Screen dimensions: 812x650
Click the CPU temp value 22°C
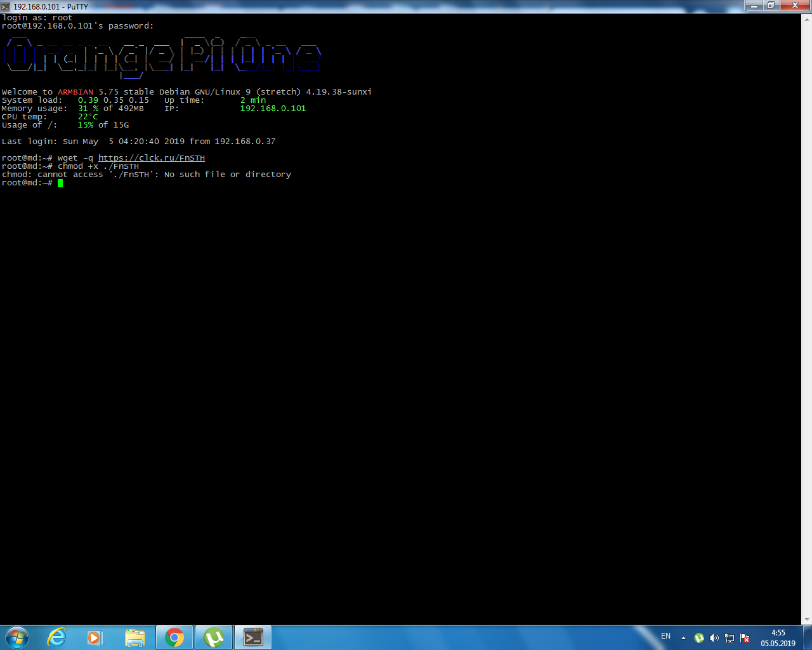(x=88, y=117)
